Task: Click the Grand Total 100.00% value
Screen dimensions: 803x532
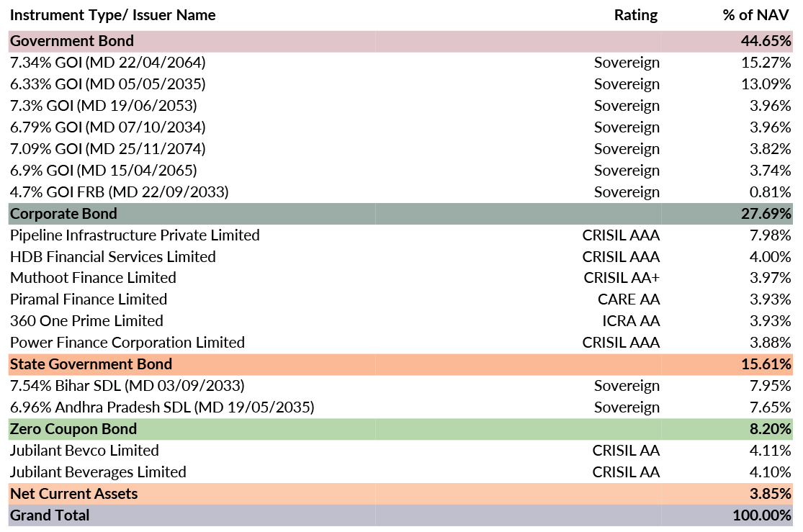Action: [x=762, y=515]
